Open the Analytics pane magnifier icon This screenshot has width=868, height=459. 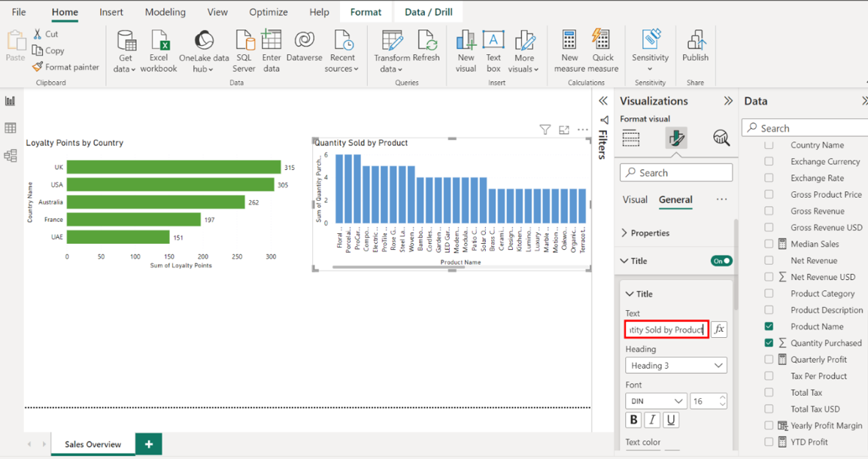pyautogui.click(x=721, y=138)
